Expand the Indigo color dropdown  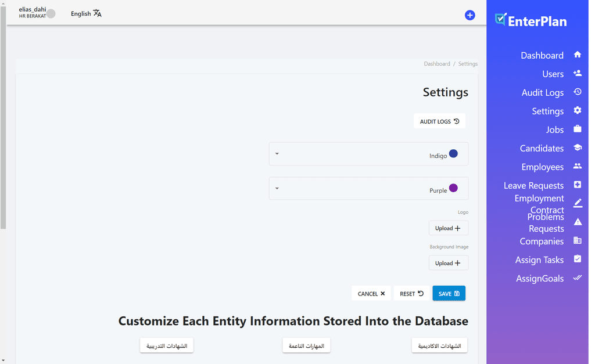pos(277,154)
